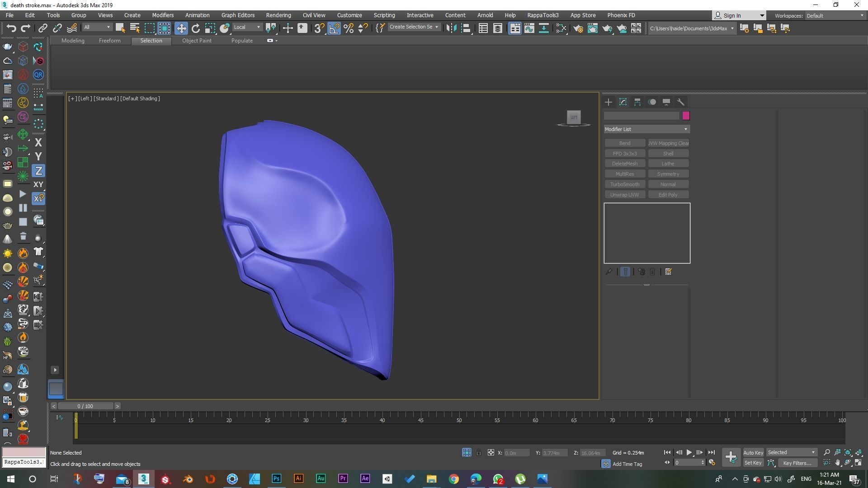This screenshot has height=488, width=868.
Task: Toggle Percent Snap in toolbar
Action: pyautogui.click(x=349, y=28)
